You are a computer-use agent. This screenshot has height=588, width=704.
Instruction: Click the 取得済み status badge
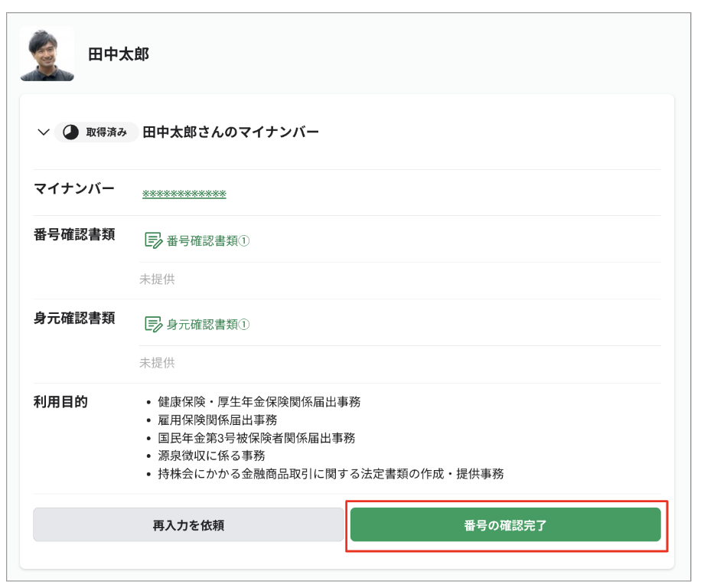point(96,132)
